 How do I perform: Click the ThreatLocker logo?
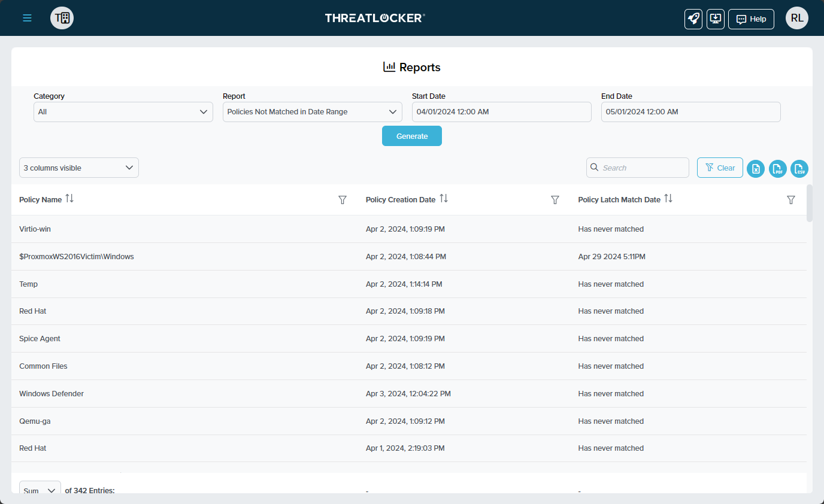pos(375,18)
